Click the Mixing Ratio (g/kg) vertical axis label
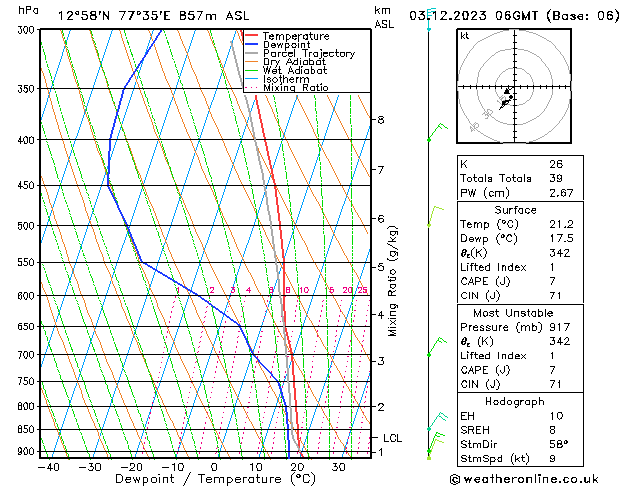The height and width of the screenshot is (486, 629). point(392,281)
